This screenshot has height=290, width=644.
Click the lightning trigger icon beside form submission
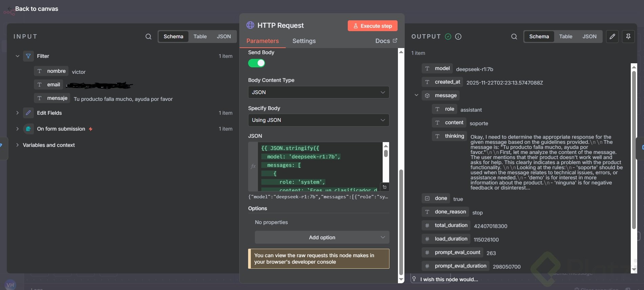[x=90, y=129]
